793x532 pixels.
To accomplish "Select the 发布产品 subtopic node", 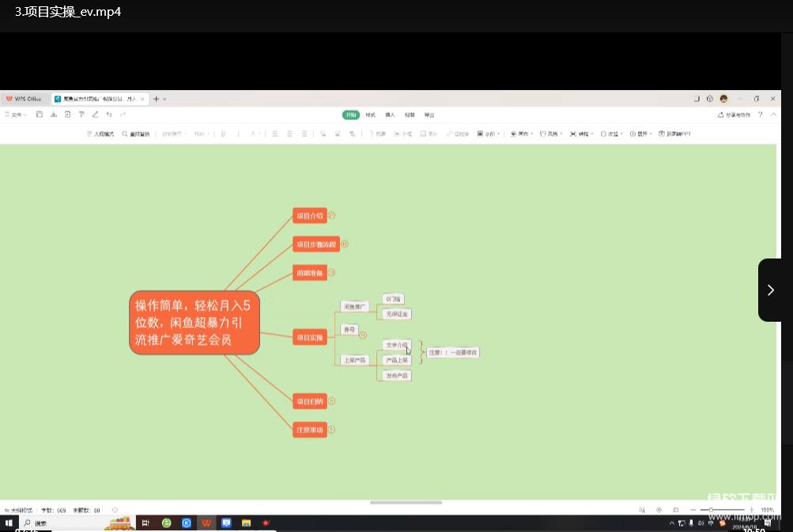I will point(397,375).
